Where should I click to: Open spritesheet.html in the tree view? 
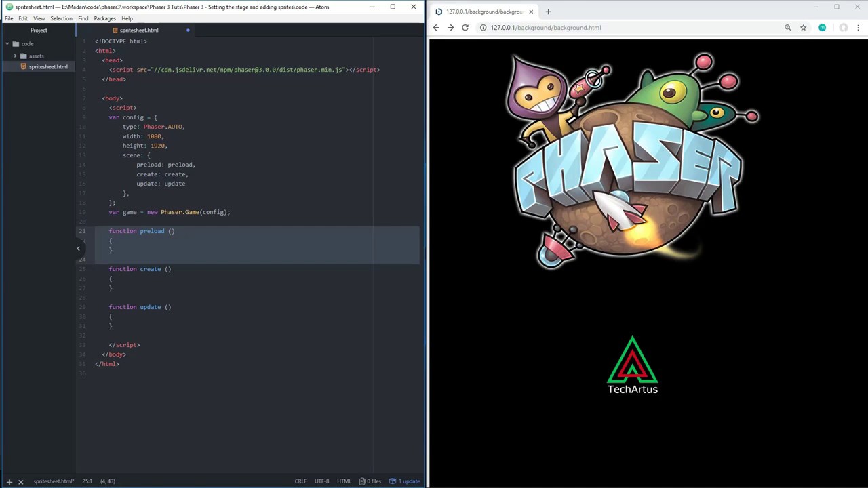[47, 66]
